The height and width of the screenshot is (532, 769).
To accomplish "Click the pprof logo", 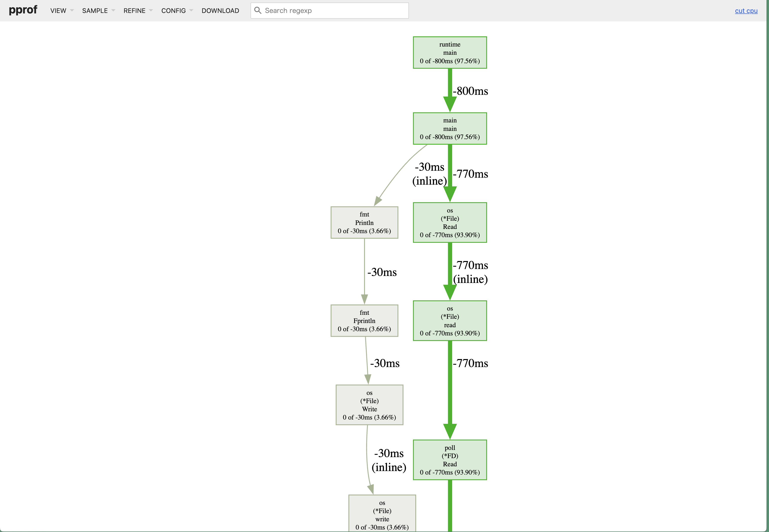I will pos(23,10).
